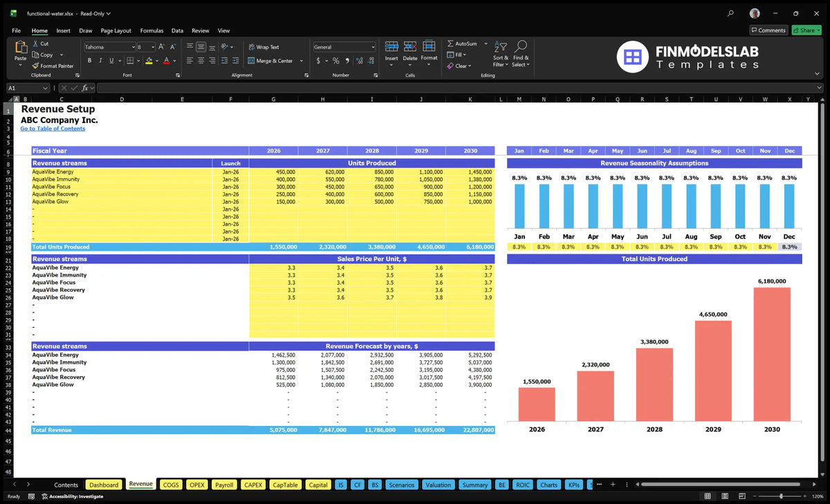This screenshot has height=504, width=830.
Task: Click Accounting dollar format icon
Action: [x=318, y=61]
